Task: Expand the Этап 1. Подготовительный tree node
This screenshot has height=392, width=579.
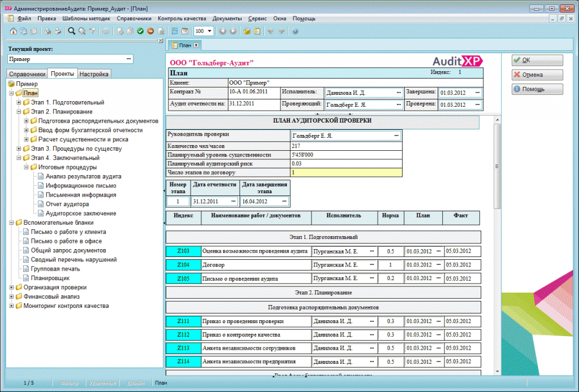Action: pos(19,102)
